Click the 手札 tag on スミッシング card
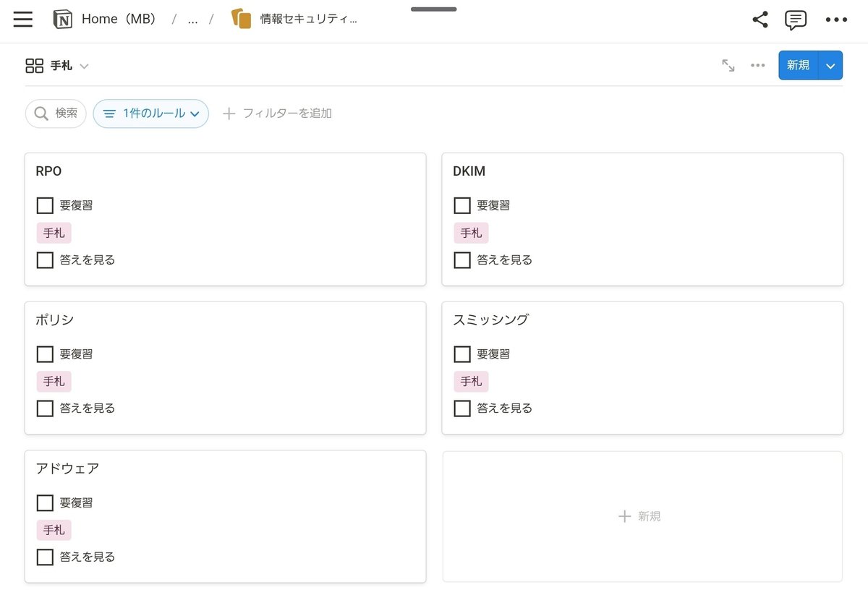868x595 pixels. 472,382
